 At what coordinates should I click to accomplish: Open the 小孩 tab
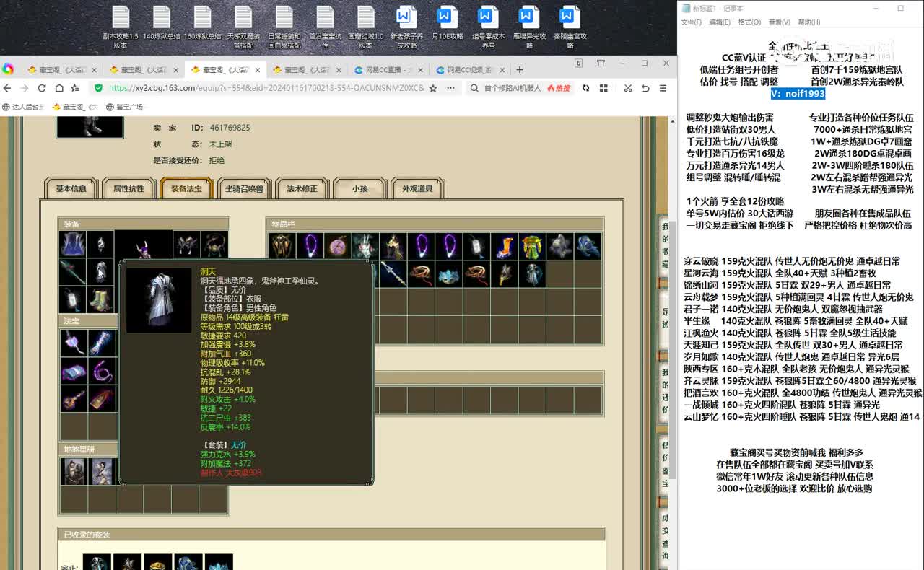point(359,188)
